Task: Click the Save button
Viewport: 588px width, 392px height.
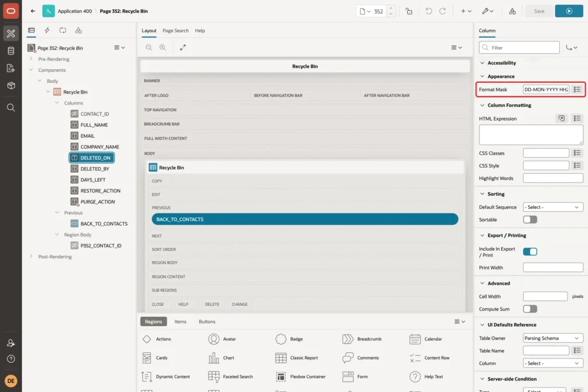Action: tap(539, 11)
